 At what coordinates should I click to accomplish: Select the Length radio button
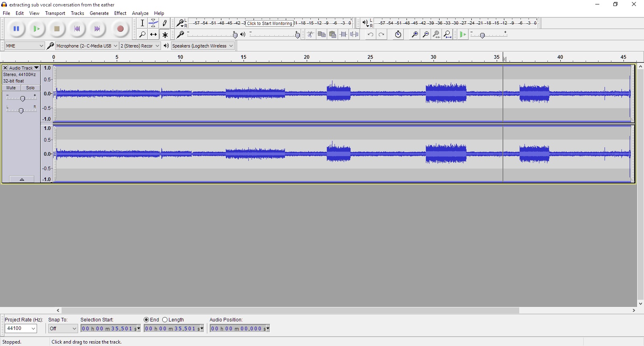click(165, 320)
